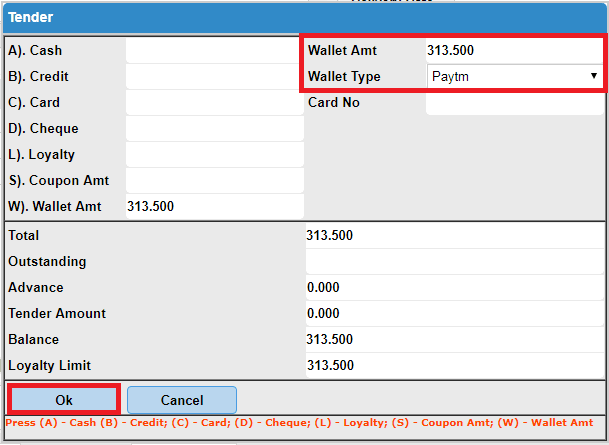
Task: Select the Tender Amount value field
Action: click(454, 313)
